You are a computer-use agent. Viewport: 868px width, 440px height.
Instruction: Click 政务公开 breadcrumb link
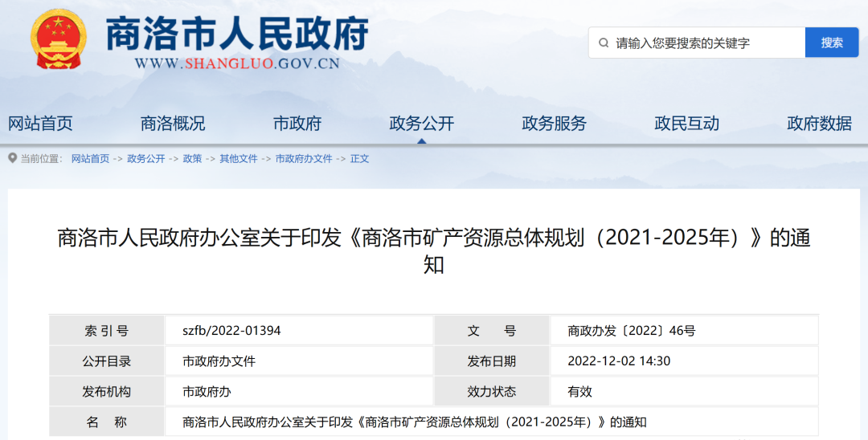[x=145, y=159]
